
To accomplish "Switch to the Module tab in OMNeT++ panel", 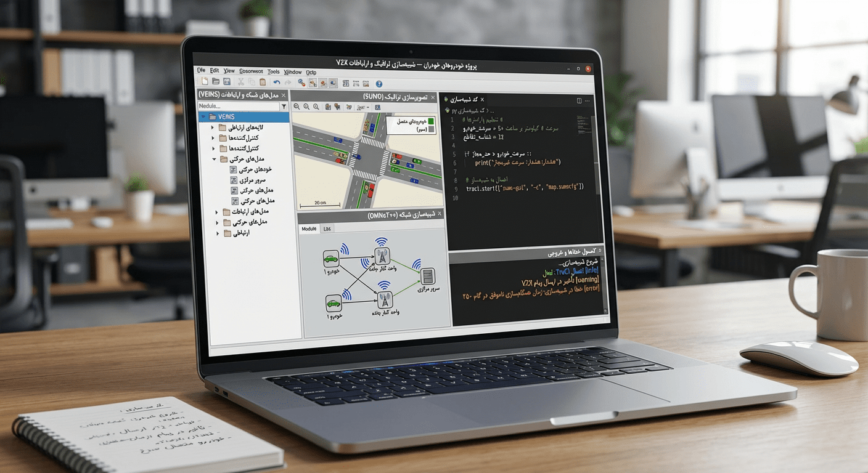I will coord(309,228).
